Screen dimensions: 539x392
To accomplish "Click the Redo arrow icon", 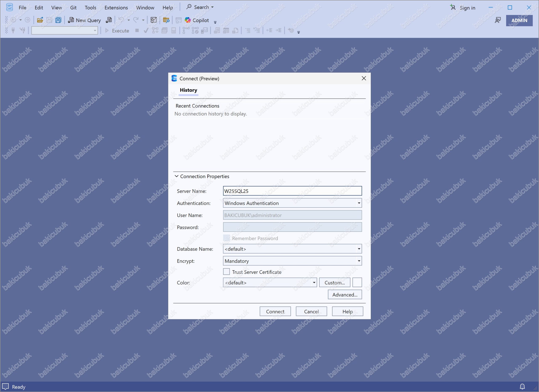I will [136, 20].
